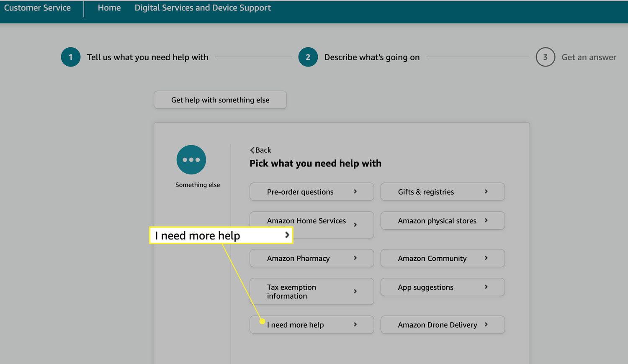Choose App suggestions
The width and height of the screenshot is (628, 364).
click(443, 287)
